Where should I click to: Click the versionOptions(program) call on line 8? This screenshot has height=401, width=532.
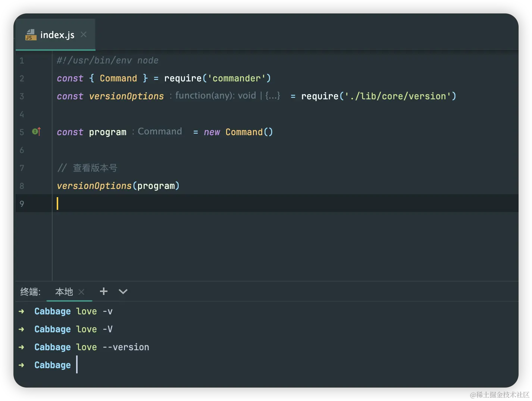(x=118, y=186)
